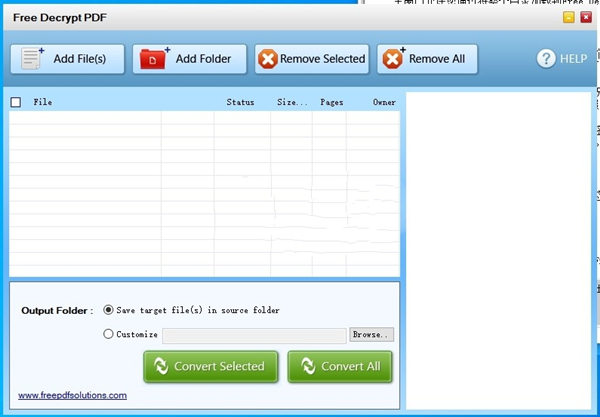Click the Add File(s) button
This screenshot has width=600, height=417.
pos(68,59)
